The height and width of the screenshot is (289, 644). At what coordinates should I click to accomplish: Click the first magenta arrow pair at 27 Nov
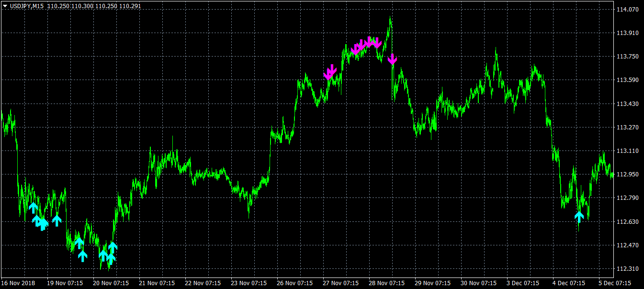[x=330, y=72]
